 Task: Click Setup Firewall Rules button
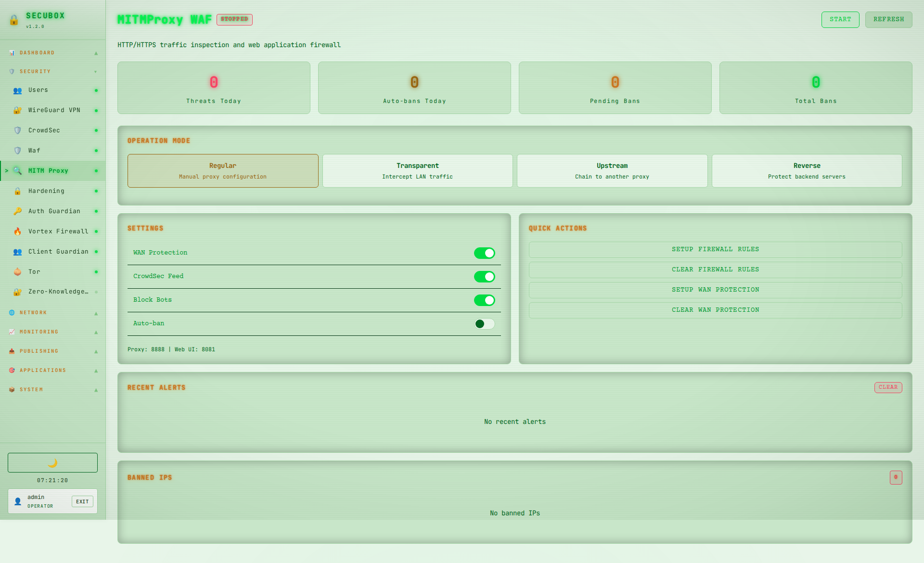tap(715, 249)
